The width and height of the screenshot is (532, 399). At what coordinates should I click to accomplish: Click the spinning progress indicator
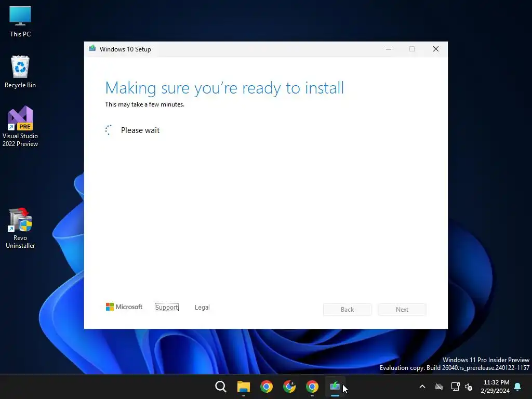109,130
